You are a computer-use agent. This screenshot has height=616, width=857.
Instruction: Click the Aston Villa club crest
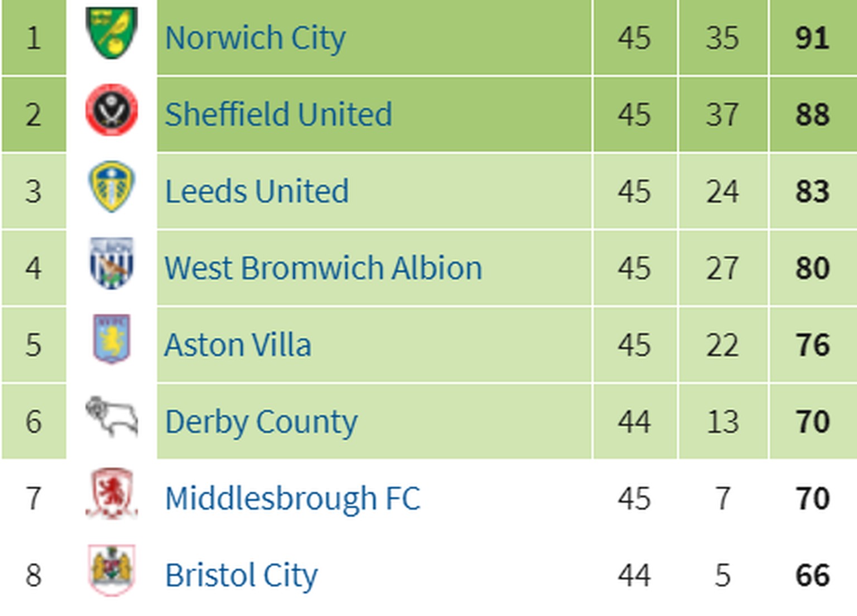(112, 339)
